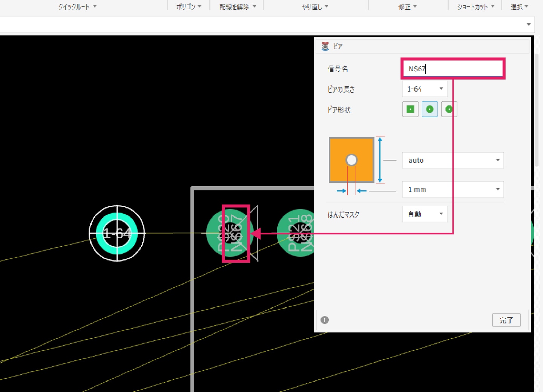This screenshot has width=543, height=392.
Task: Expand the command line history dropdown
Action: tap(529, 24)
